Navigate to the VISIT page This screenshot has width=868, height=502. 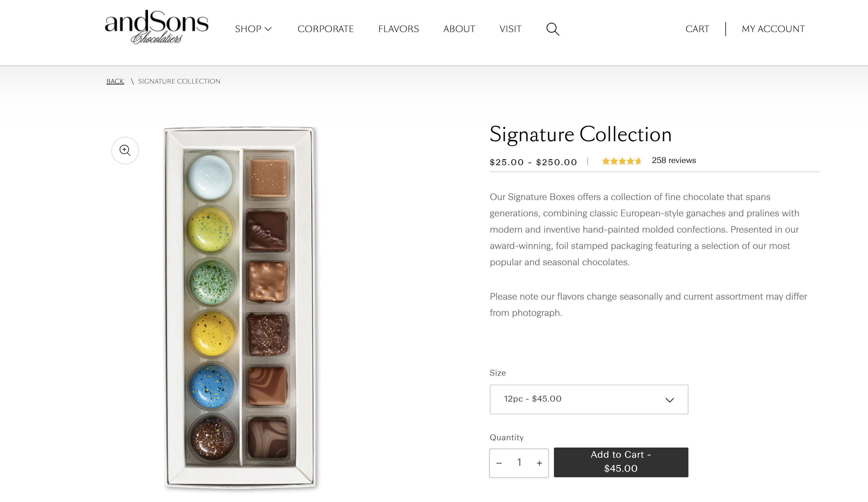(511, 29)
